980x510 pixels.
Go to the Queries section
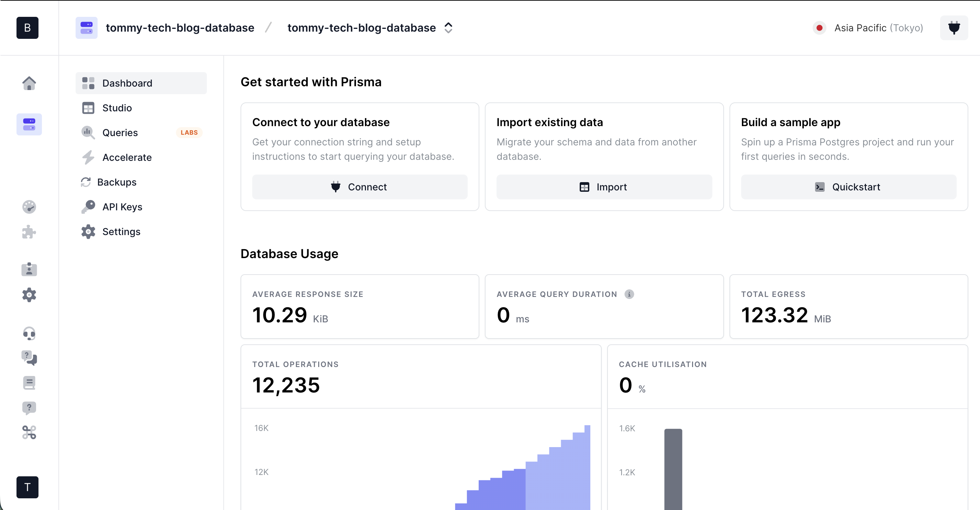click(120, 133)
